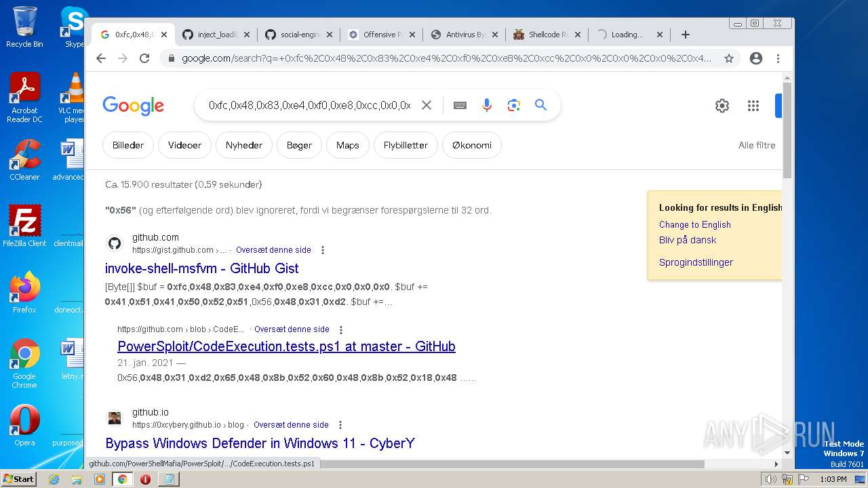The height and width of the screenshot is (488, 868).
Task: Open Acrobat Reader DC desktop shortcut
Action: pos(24,98)
